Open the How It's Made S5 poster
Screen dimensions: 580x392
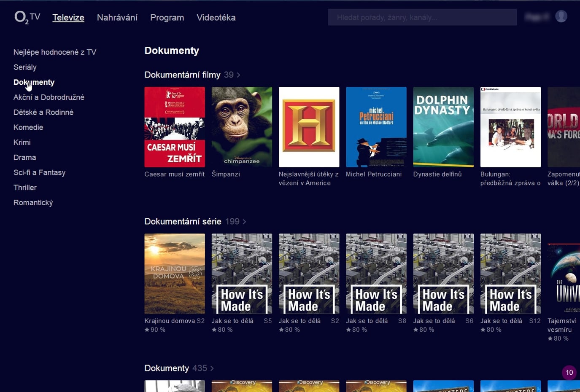click(x=242, y=274)
